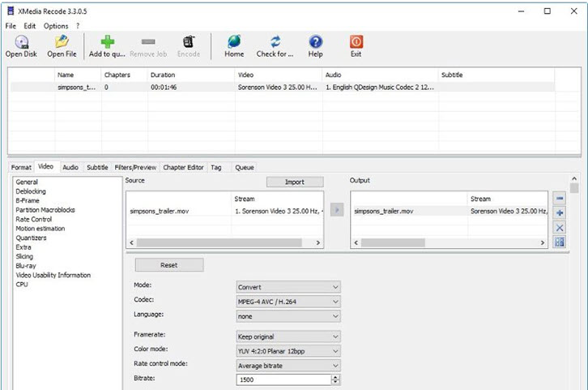Open the Framerate Keep original dropdown
588x390 pixels.
click(288, 336)
